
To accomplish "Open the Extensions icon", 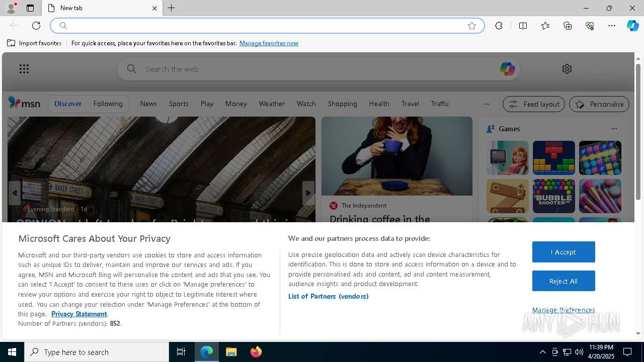I will (x=499, y=26).
